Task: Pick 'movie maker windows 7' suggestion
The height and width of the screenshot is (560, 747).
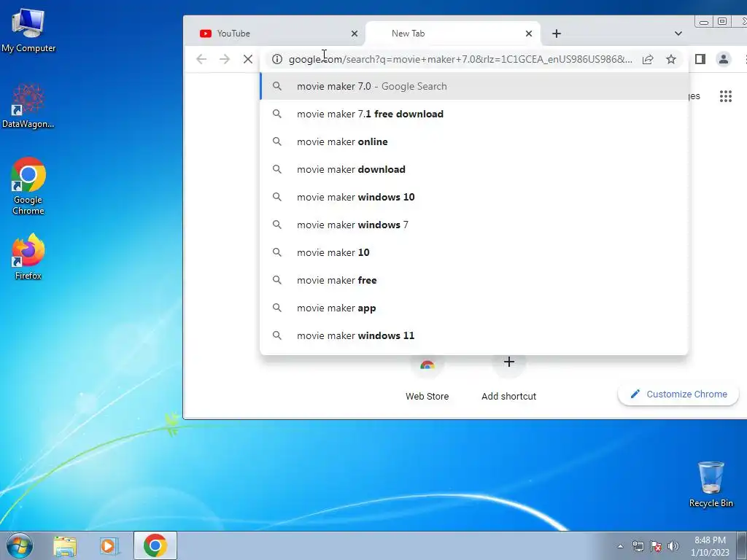Action: [x=474, y=225]
